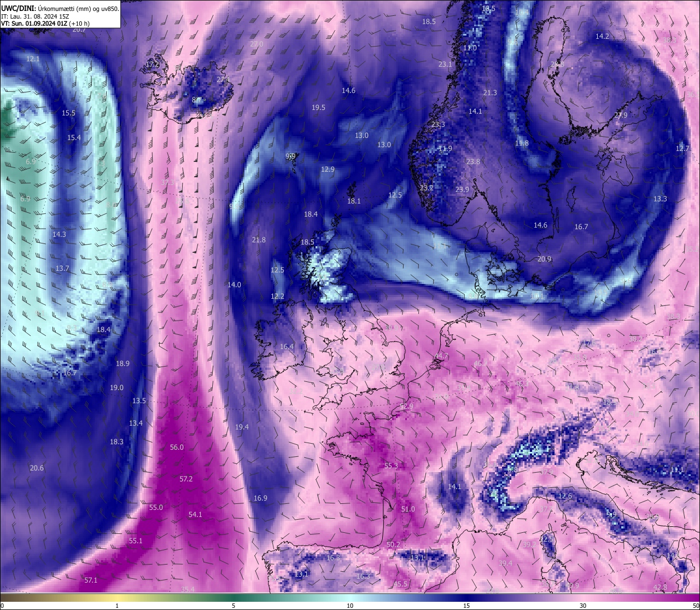Click the 23.1 value off the Norwegian coast

click(x=445, y=64)
